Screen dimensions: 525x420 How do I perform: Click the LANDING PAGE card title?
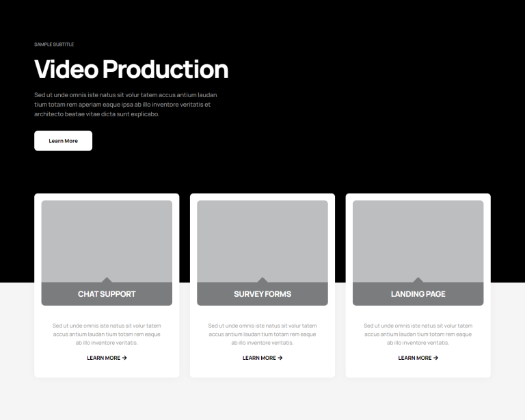pos(418,294)
